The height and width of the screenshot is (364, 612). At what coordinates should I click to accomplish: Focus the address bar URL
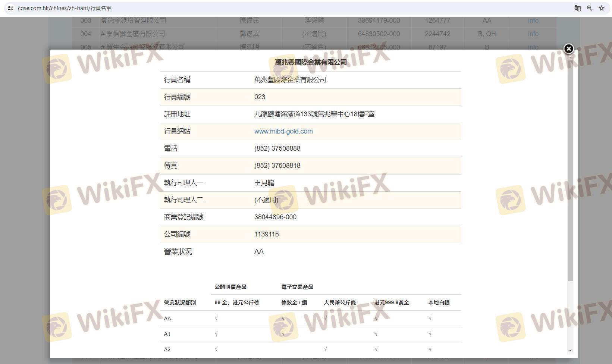tap(65, 8)
